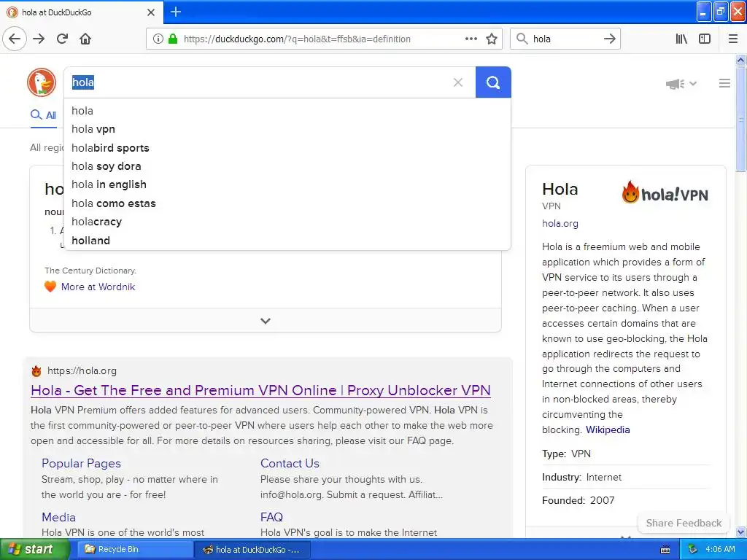Select suggestion 'hola'
Screen dimensions: 747x560
click(287, 111)
